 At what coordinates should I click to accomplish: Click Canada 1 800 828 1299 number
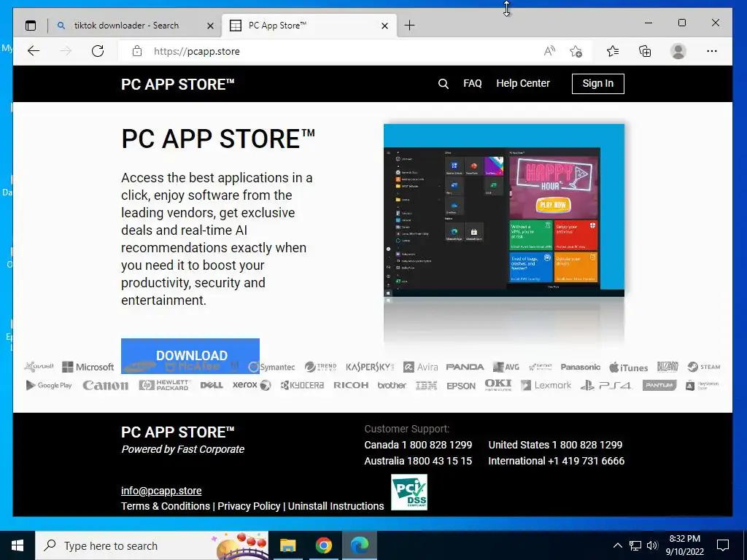pos(418,445)
